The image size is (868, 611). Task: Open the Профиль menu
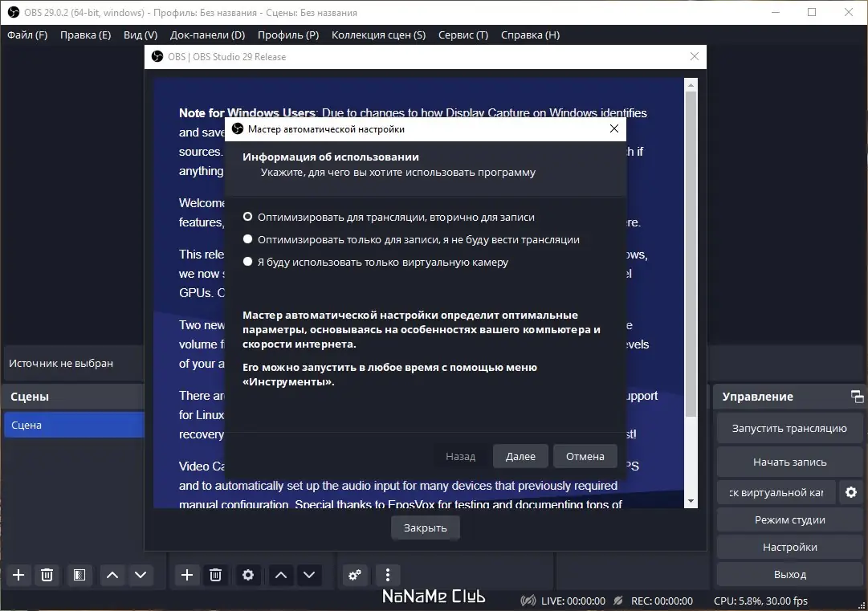tap(287, 35)
